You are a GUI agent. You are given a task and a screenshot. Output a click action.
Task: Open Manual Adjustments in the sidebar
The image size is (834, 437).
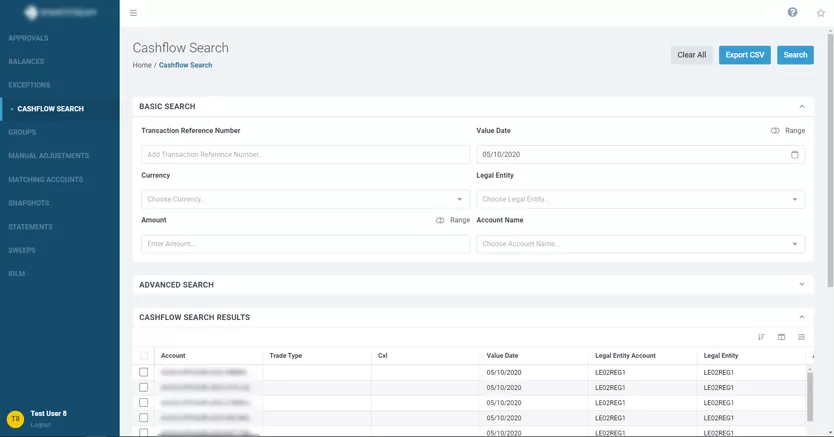[48, 156]
